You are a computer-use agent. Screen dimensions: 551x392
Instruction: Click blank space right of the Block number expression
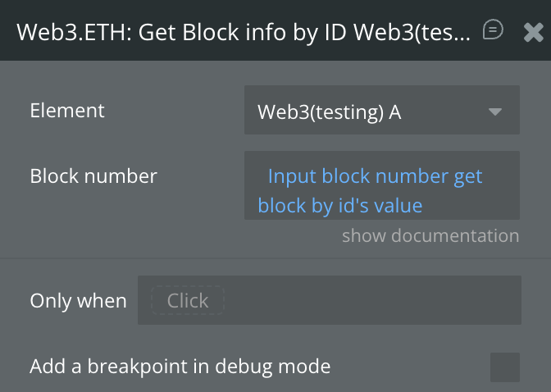(476, 205)
